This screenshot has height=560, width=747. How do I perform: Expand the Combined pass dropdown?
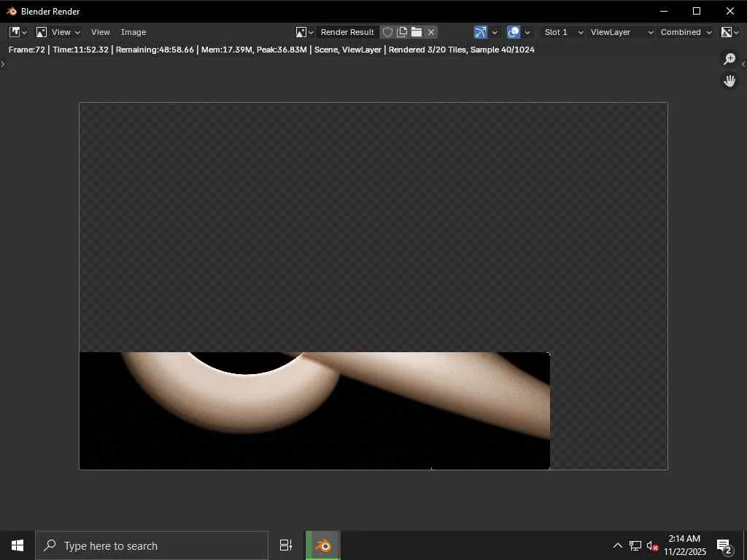tap(686, 32)
